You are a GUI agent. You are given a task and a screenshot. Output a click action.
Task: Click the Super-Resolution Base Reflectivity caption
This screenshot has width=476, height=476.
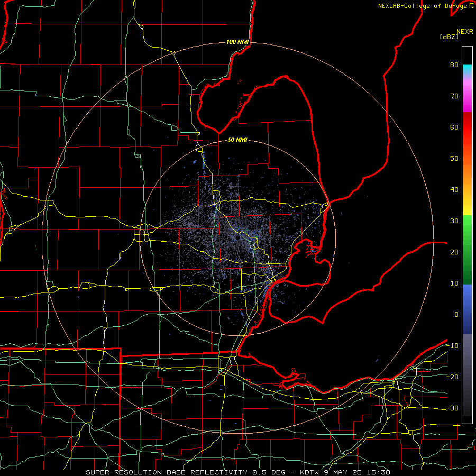coord(167,472)
